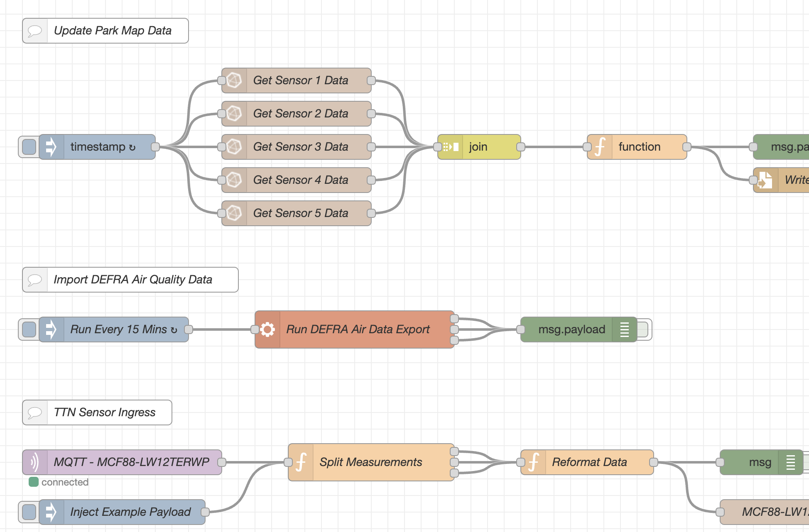Click the function node f icon
809x532 pixels.
click(x=600, y=147)
